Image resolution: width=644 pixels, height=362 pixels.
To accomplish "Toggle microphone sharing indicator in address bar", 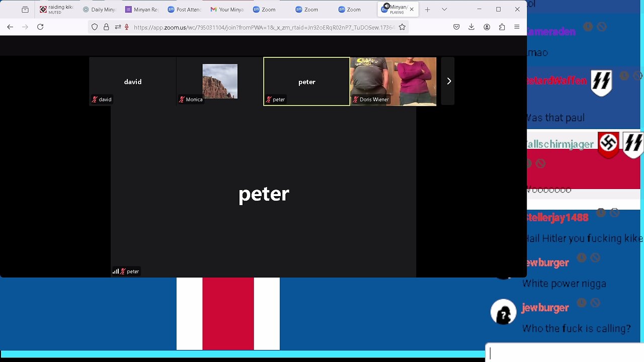I will click(x=127, y=27).
